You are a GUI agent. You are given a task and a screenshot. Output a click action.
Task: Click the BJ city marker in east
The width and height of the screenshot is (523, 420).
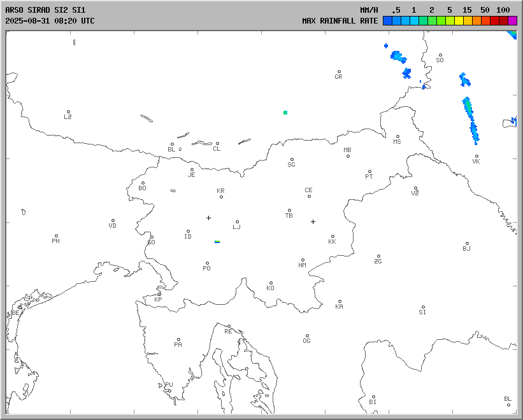467,244
